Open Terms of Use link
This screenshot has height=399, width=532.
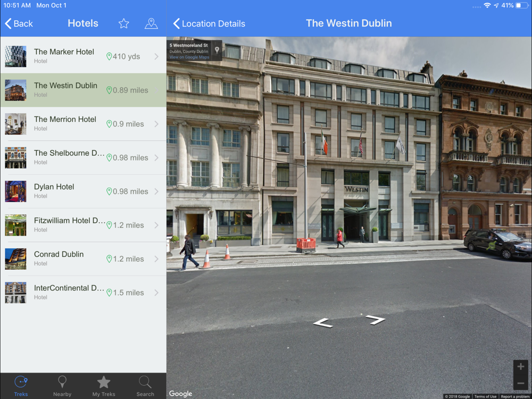pyautogui.click(x=485, y=396)
